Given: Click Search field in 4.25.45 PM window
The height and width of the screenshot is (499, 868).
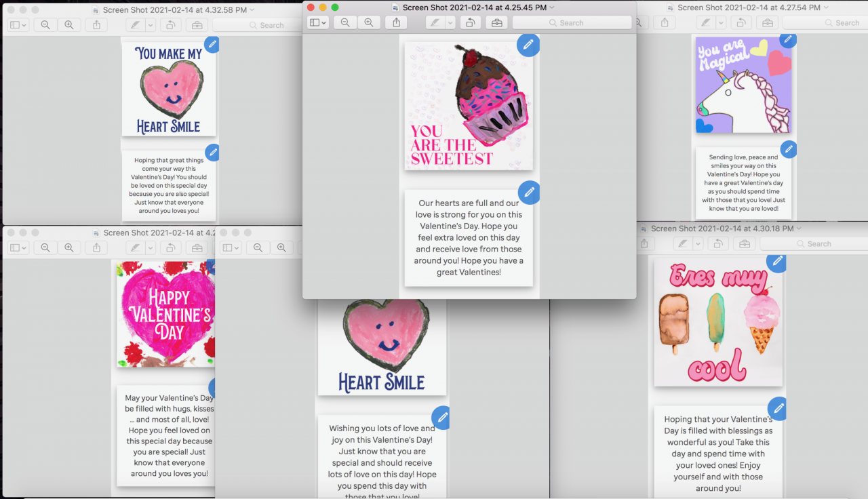Looking at the screenshot, I should tap(572, 22).
